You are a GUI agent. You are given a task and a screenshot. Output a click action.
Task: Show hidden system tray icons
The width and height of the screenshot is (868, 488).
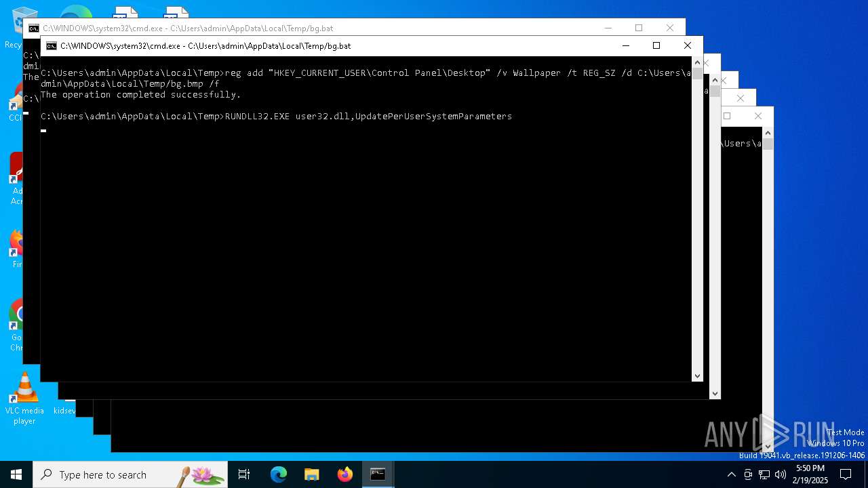(731, 474)
